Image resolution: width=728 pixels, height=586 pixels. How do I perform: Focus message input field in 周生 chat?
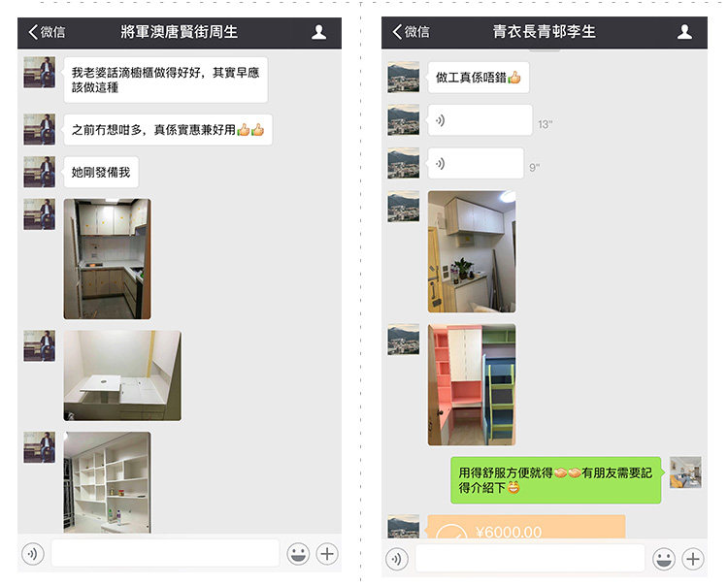(165, 553)
